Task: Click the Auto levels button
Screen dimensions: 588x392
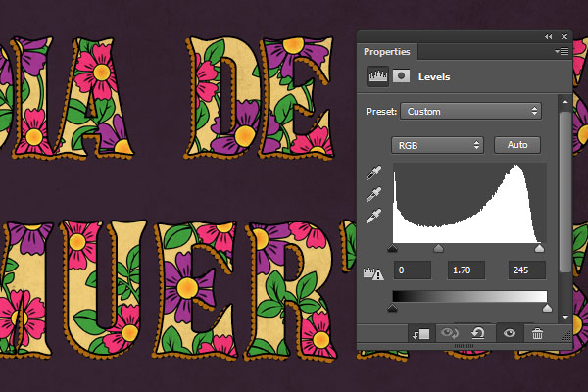Action: point(517,145)
